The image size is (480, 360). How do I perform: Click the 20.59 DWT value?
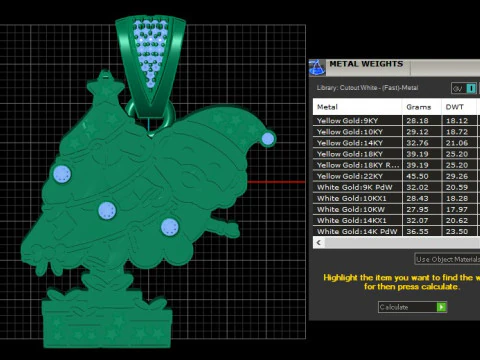[x=457, y=187]
